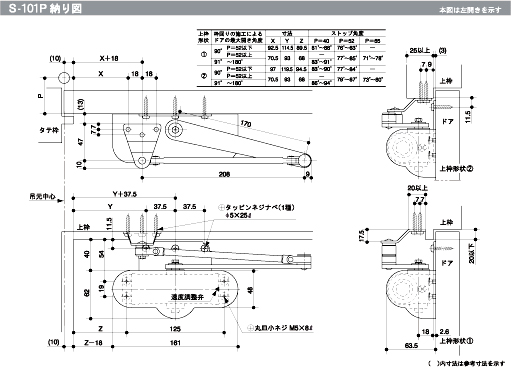Click the S-101P title header text
Image resolution: width=511 pixels, height=373 pixels.
point(45,8)
